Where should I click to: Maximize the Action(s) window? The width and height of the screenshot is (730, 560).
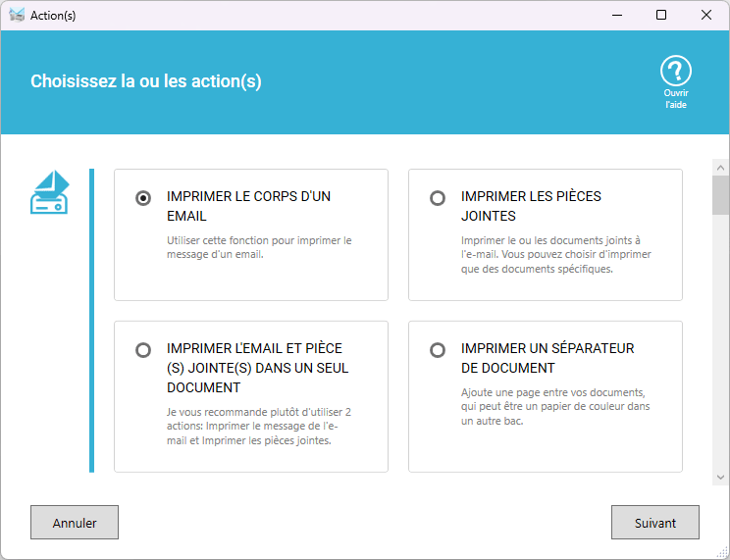[661, 15]
